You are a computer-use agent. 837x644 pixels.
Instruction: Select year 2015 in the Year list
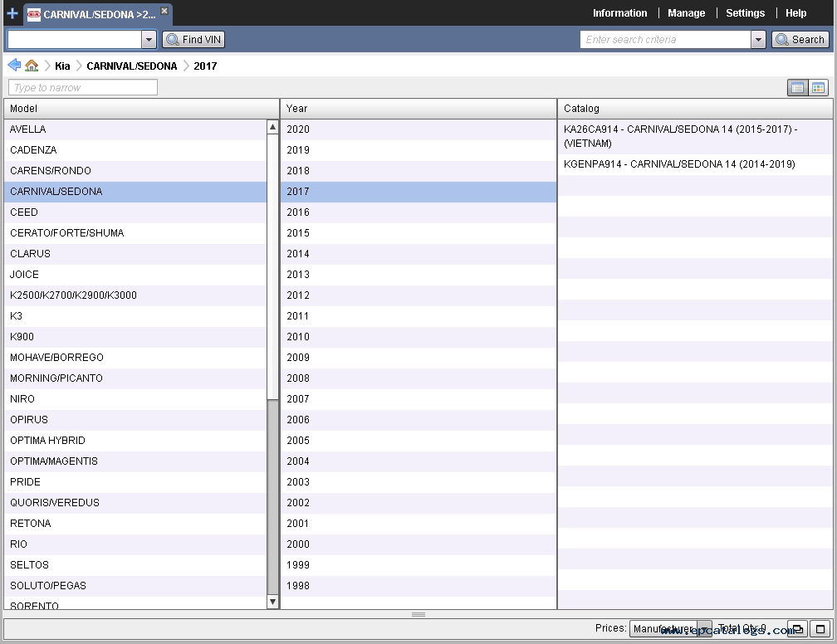[418, 233]
